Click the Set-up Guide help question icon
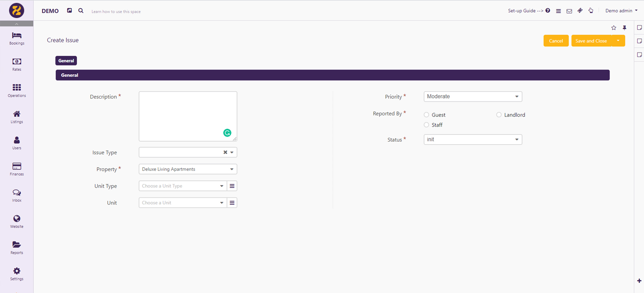This screenshot has height=293, width=644. tap(548, 11)
